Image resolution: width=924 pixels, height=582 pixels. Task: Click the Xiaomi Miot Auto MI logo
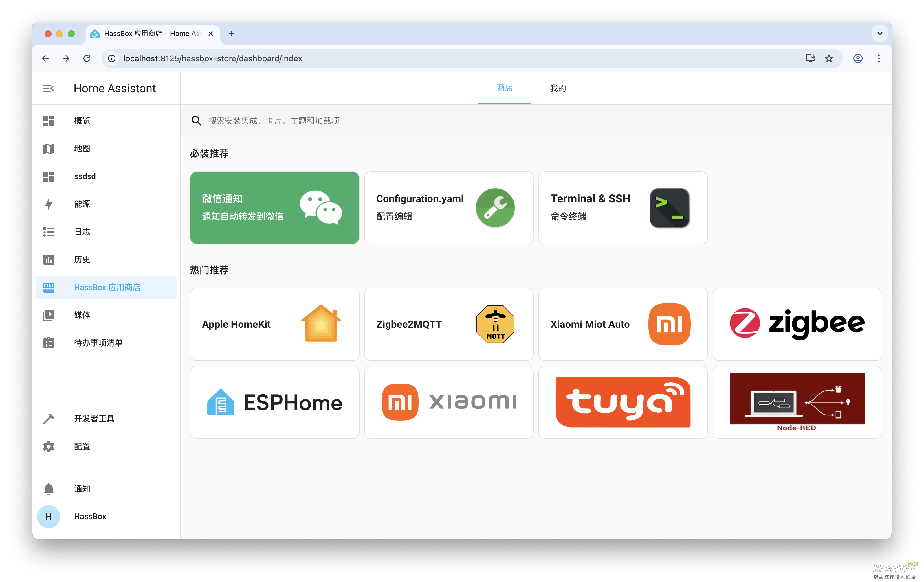[670, 324]
